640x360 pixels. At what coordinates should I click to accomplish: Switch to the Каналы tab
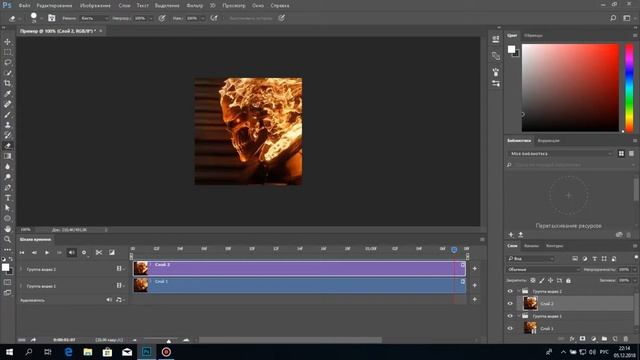pos(531,246)
